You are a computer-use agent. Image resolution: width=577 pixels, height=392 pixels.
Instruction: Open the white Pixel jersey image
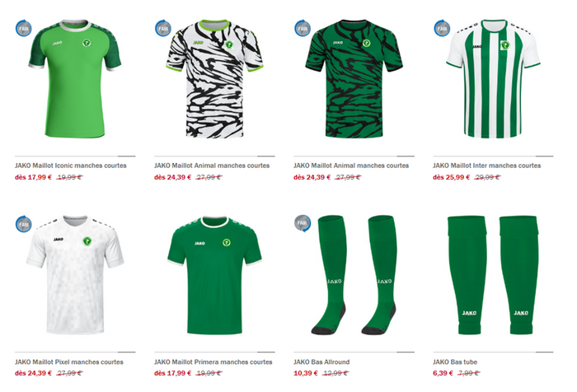pyautogui.click(x=75, y=275)
